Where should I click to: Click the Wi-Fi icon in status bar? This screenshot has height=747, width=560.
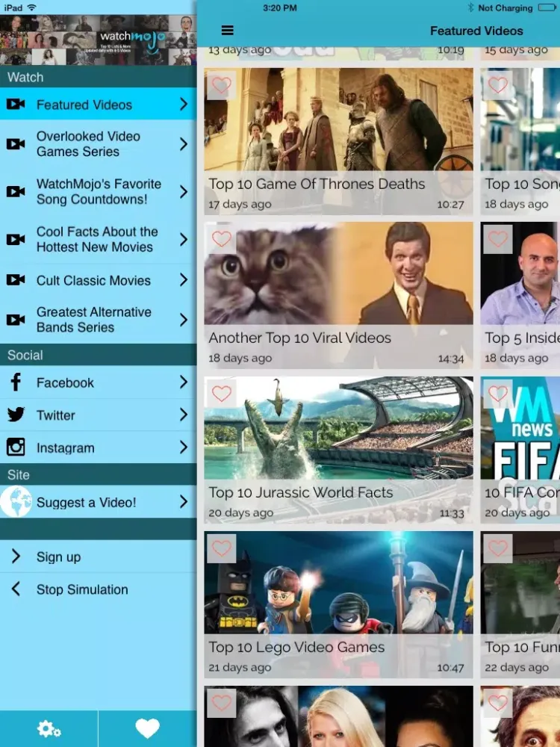coord(32,7)
